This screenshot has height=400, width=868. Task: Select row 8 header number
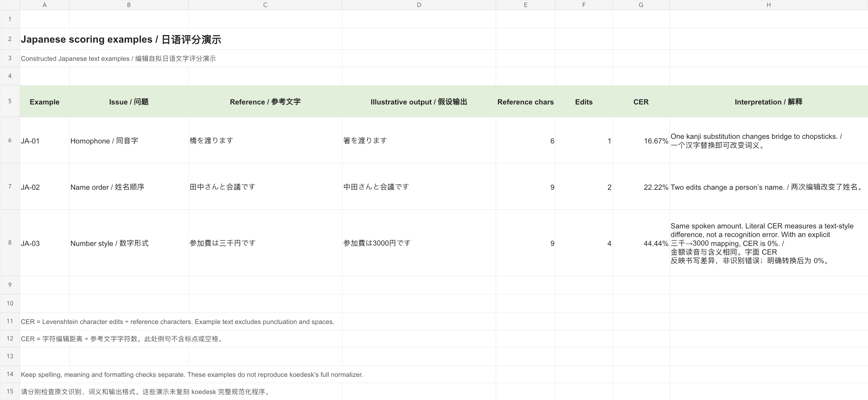click(x=10, y=243)
